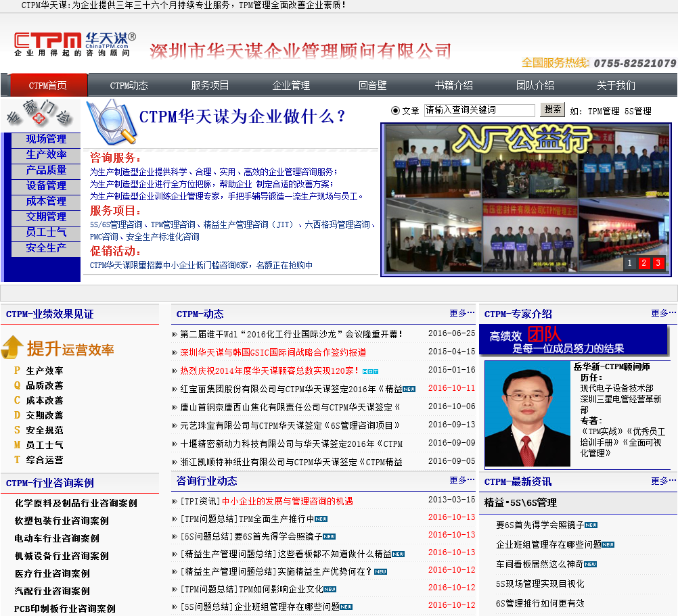
Task: Select 设备管理 in the sidebar
Action: pos(46,186)
